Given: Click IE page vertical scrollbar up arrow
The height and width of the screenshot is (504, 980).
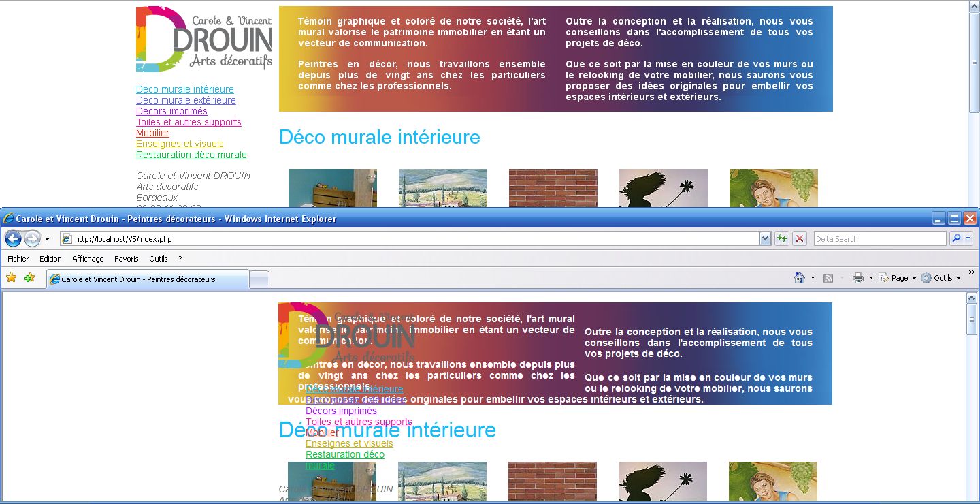Looking at the screenshot, I should click(x=972, y=298).
